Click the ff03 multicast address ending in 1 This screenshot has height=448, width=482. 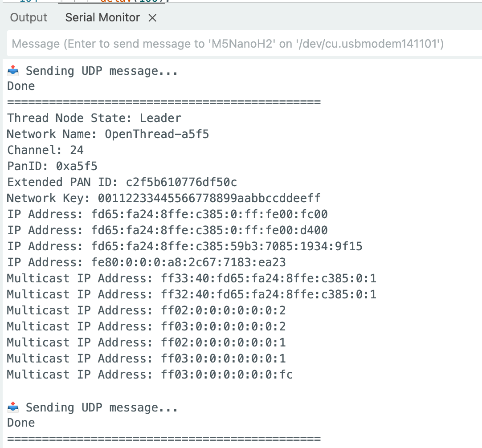click(x=223, y=358)
